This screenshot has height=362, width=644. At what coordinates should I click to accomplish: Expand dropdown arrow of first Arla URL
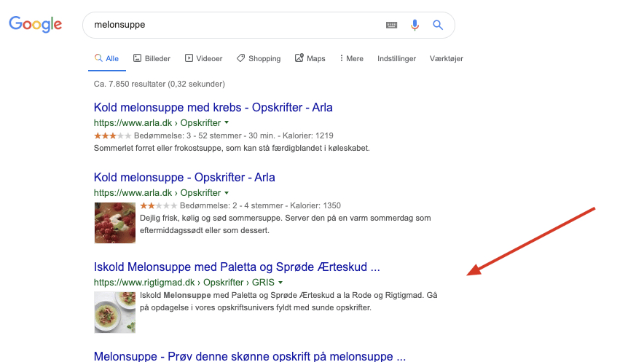point(227,122)
